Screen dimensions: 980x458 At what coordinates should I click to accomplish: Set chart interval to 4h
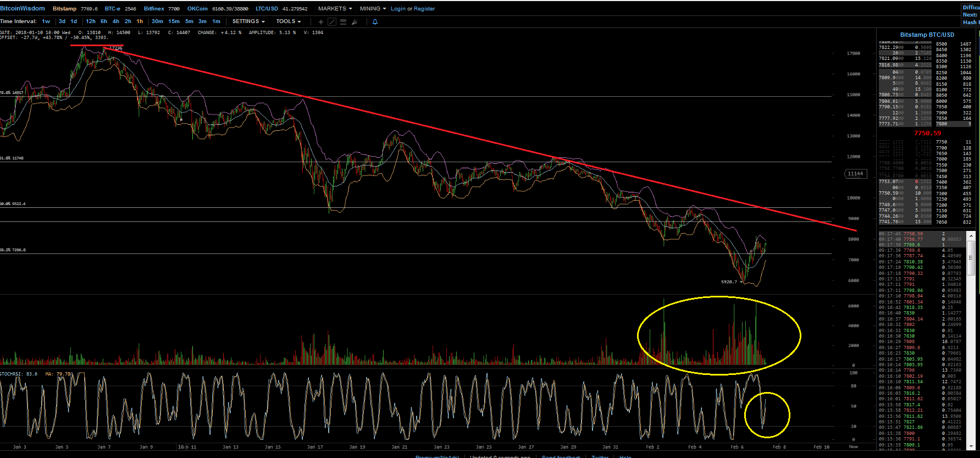point(116,21)
